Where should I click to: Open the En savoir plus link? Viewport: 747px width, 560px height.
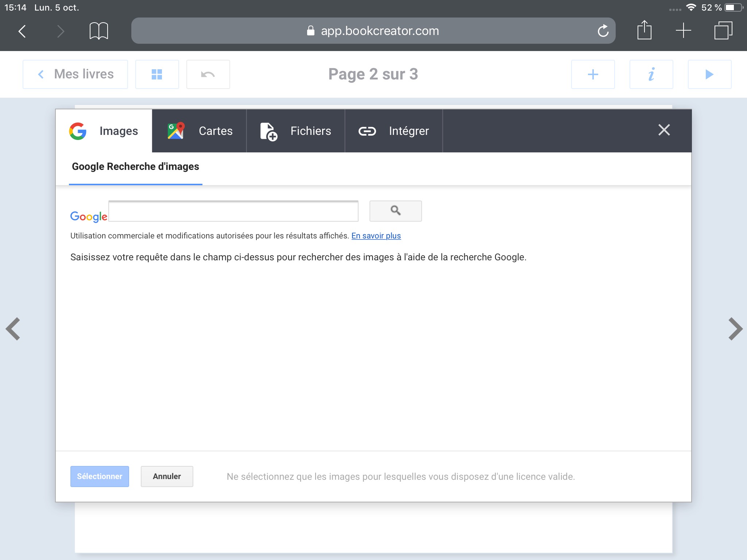pos(376,236)
